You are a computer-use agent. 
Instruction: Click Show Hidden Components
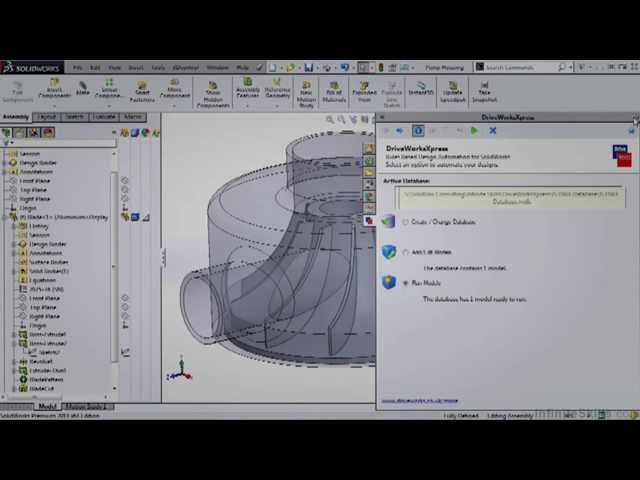coord(213,94)
